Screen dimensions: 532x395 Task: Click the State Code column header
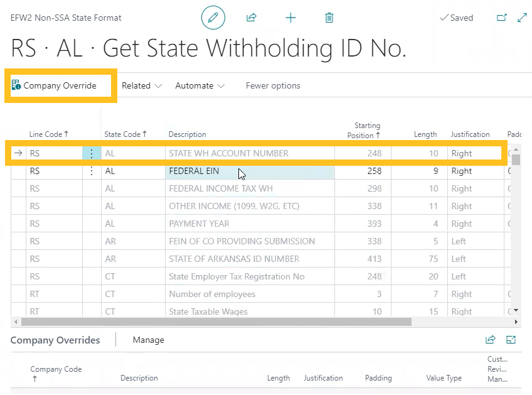[125, 134]
